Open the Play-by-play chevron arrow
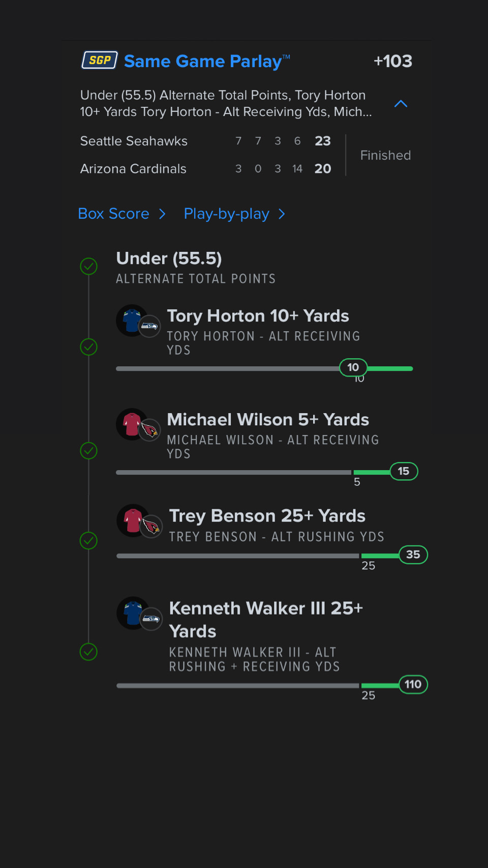This screenshot has width=488, height=868. pos(282,214)
